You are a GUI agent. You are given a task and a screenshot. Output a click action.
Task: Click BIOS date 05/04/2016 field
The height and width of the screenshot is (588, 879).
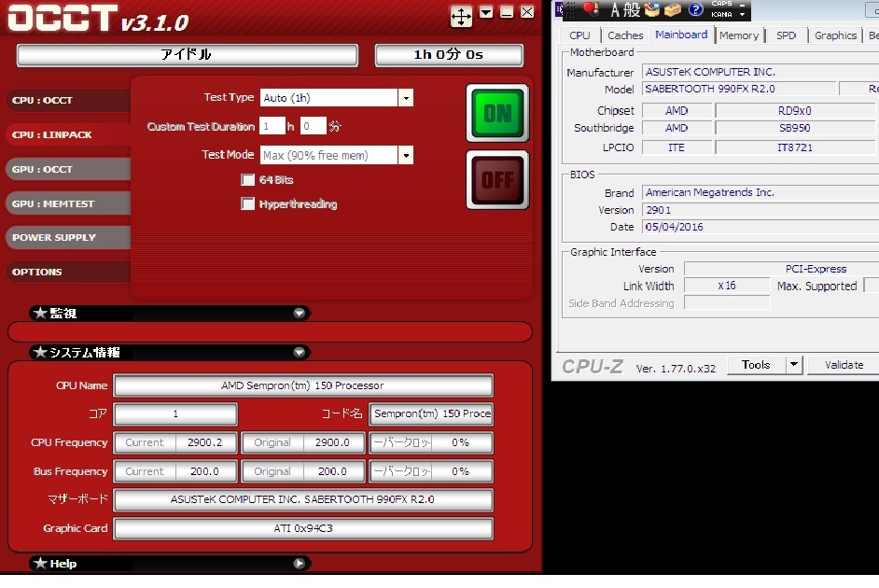(760, 227)
